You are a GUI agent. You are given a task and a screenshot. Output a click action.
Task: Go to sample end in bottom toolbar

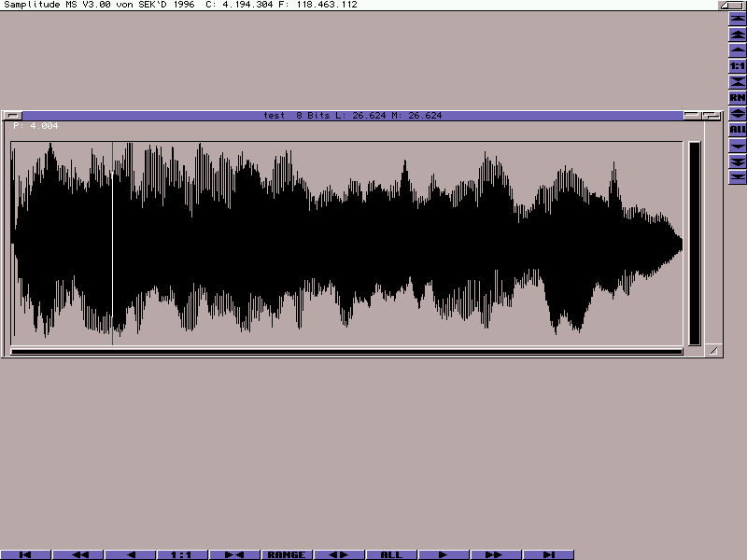pos(548,554)
